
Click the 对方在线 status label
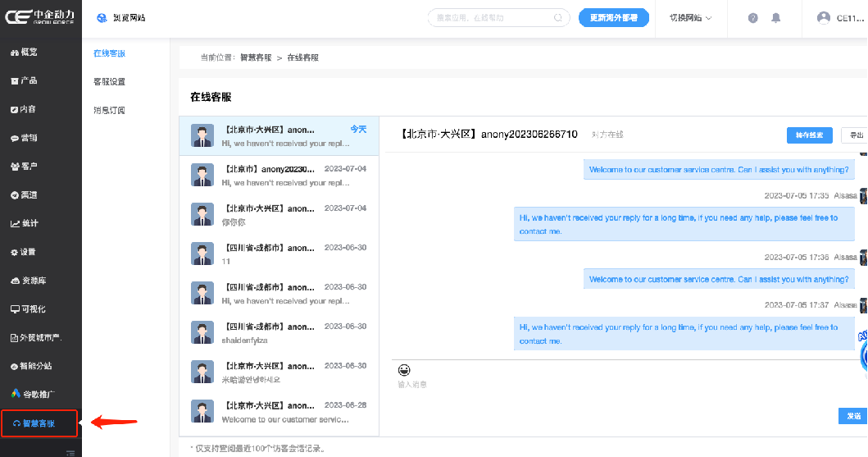[x=607, y=135]
